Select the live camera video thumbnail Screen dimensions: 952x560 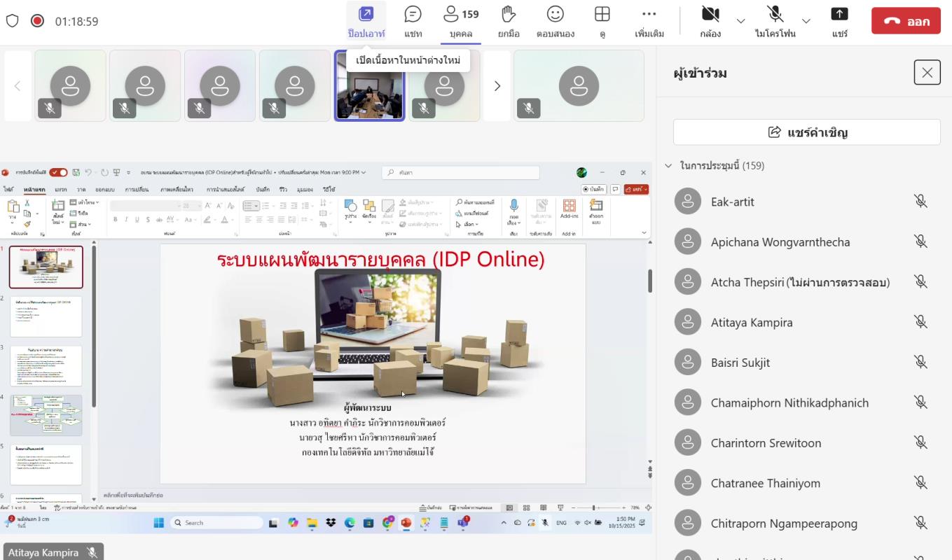click(x=369, y=86)
